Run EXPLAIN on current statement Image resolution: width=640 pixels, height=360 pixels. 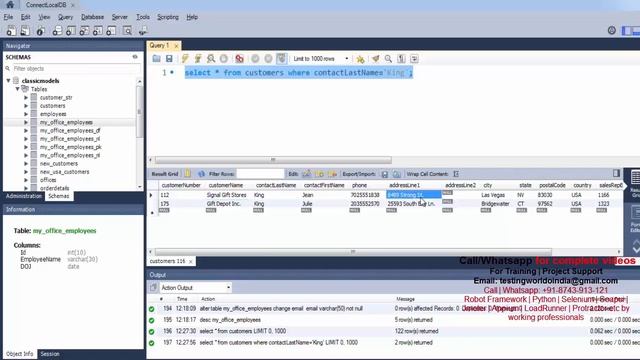(x=211, y=59)
